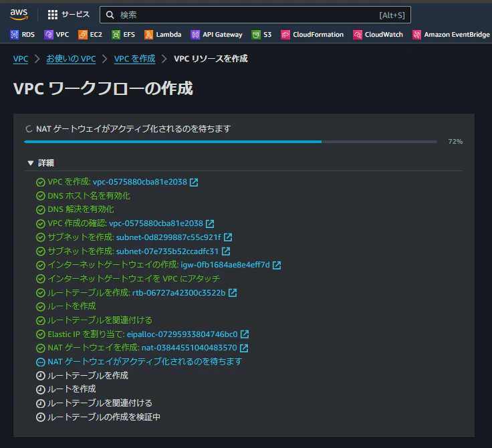Go to VPC を作成 breadcrumb link
Viewport: 492px width, 448px height.
tap(134, 59)
